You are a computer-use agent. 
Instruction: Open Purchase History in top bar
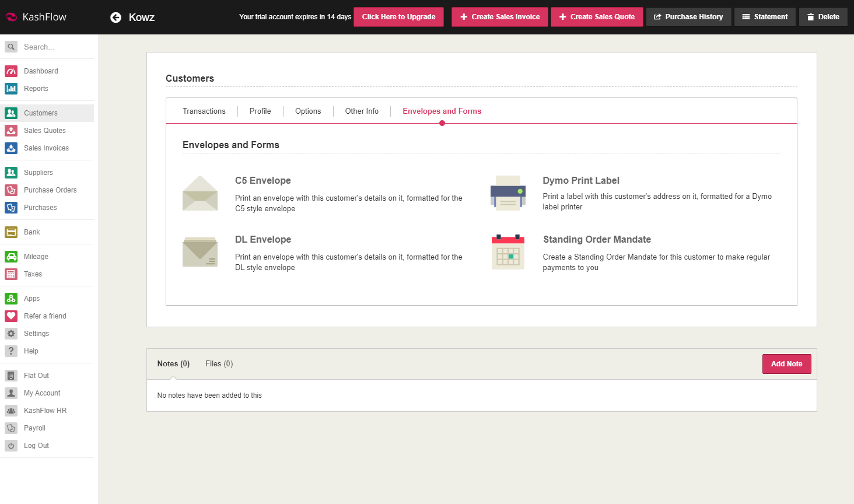click(688, 17)
